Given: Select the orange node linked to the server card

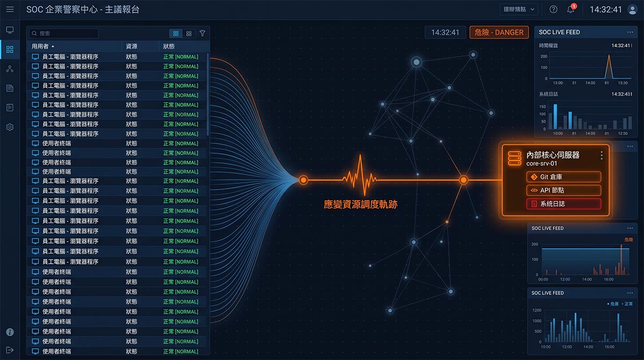Looking at the screenshot, I should (464, 180).
